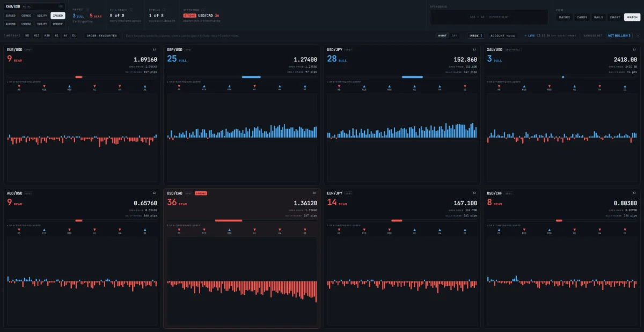Select the EURUSD symbol chip
This screenshot has width=644, height=332.
11,16
